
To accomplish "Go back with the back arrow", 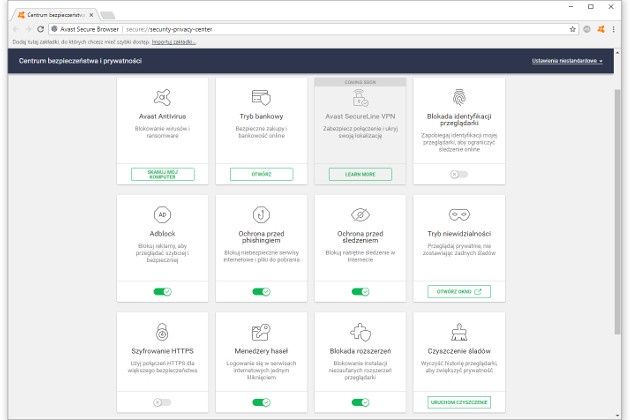I will coord(16,29).
